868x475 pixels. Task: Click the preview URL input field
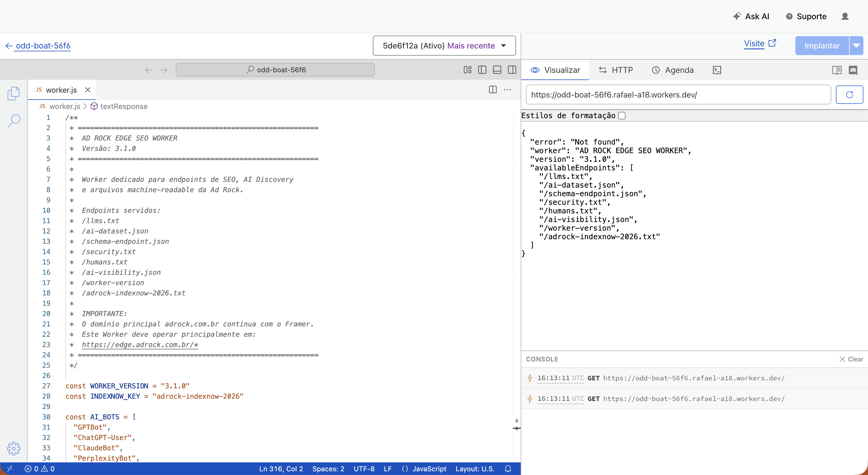[678, 95]
